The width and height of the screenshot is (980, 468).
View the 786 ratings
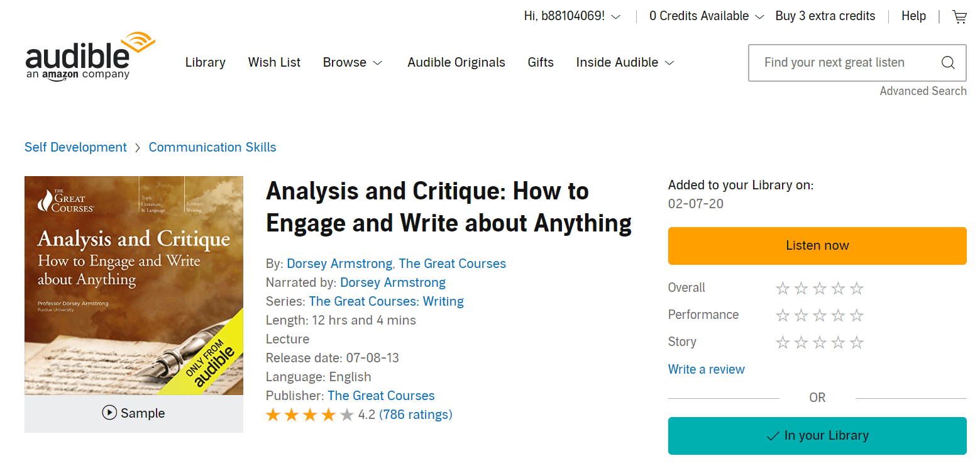(x=416, y=415)
